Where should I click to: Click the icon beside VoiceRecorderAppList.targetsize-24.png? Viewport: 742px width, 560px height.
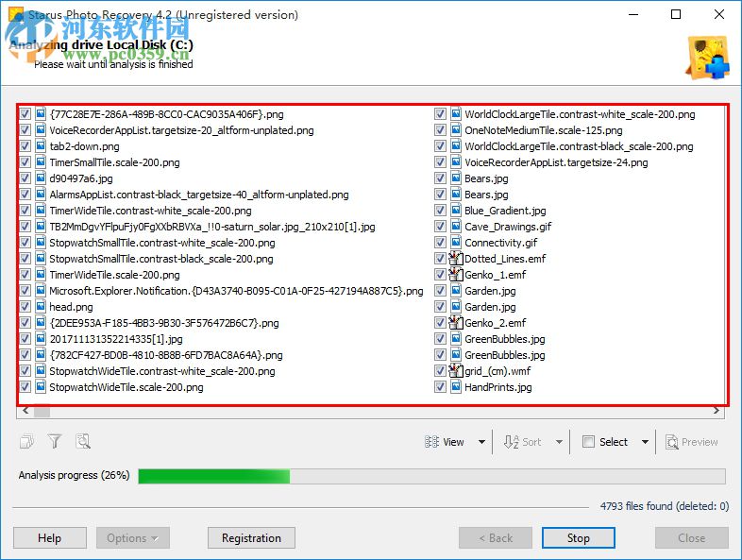tap(456, 162)
